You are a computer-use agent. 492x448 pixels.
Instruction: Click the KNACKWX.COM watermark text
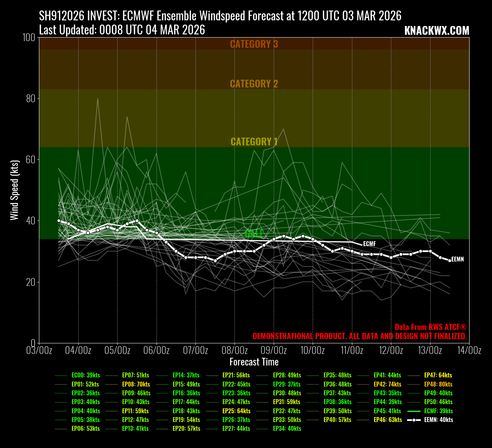tap(437, 31)
